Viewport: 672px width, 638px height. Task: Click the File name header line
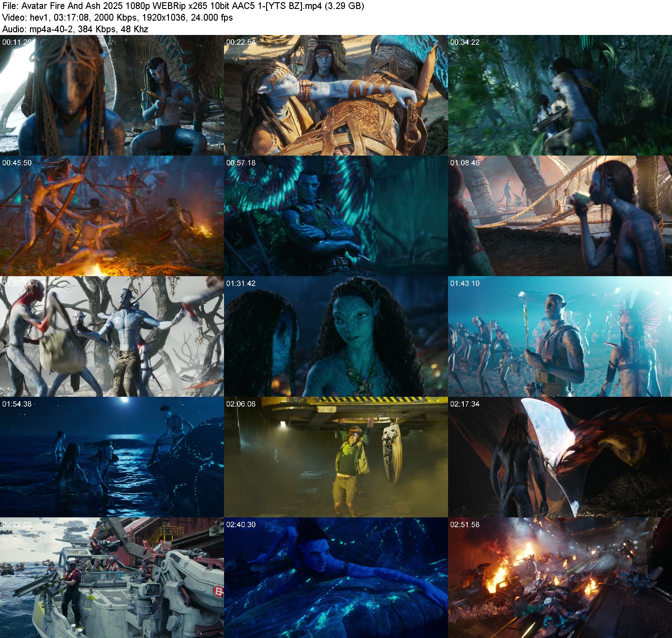click(183, 6)
